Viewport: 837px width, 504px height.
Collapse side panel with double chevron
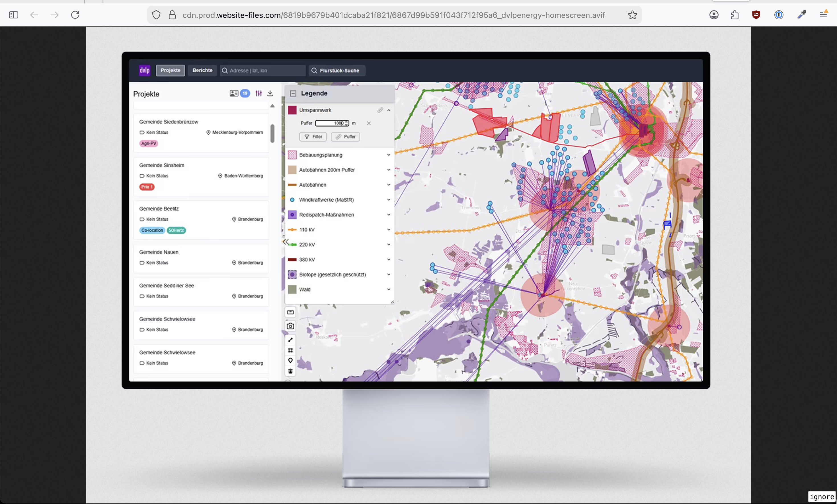click(x=286, y=242)
